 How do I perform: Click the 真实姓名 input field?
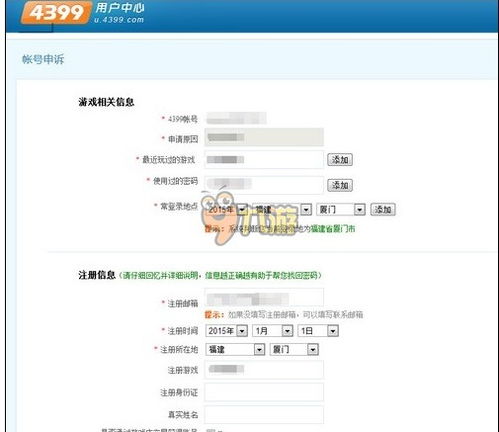[x=264, y=415]
